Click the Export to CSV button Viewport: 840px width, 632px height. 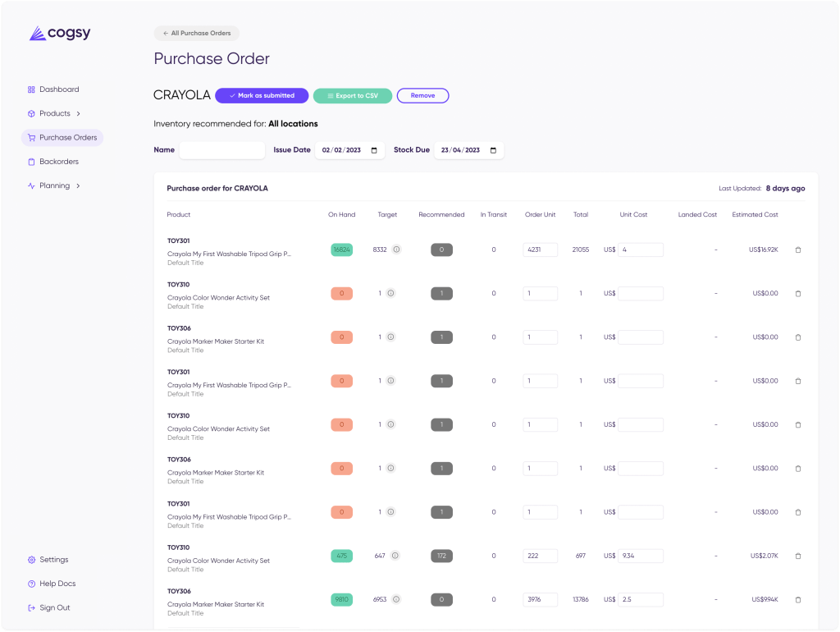(352, 95)
